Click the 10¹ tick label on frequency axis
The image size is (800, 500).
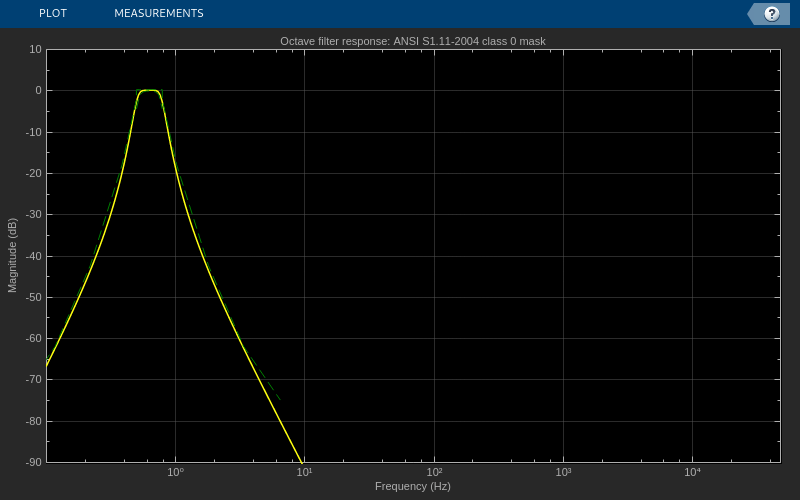tap(305, 472)
